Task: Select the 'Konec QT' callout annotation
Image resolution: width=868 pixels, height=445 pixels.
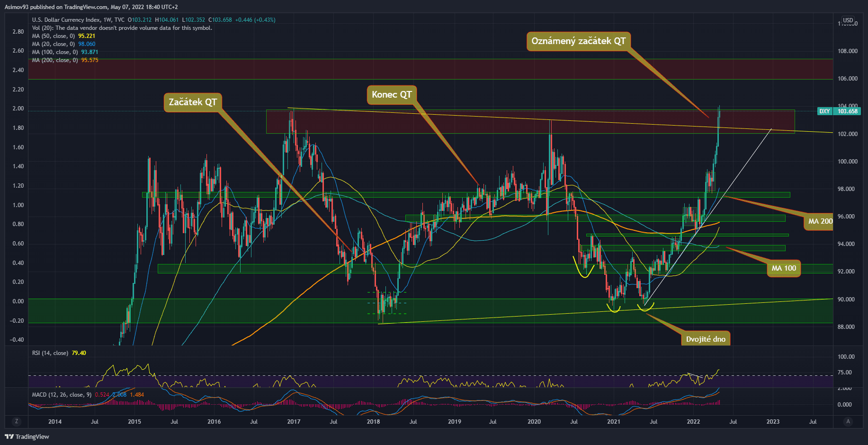Action: click(x=392, y=95)
